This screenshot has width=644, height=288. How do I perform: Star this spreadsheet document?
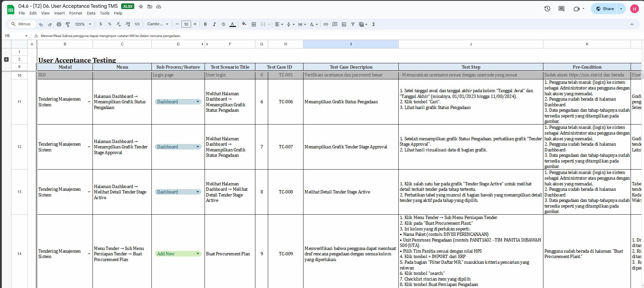(141, 6)
